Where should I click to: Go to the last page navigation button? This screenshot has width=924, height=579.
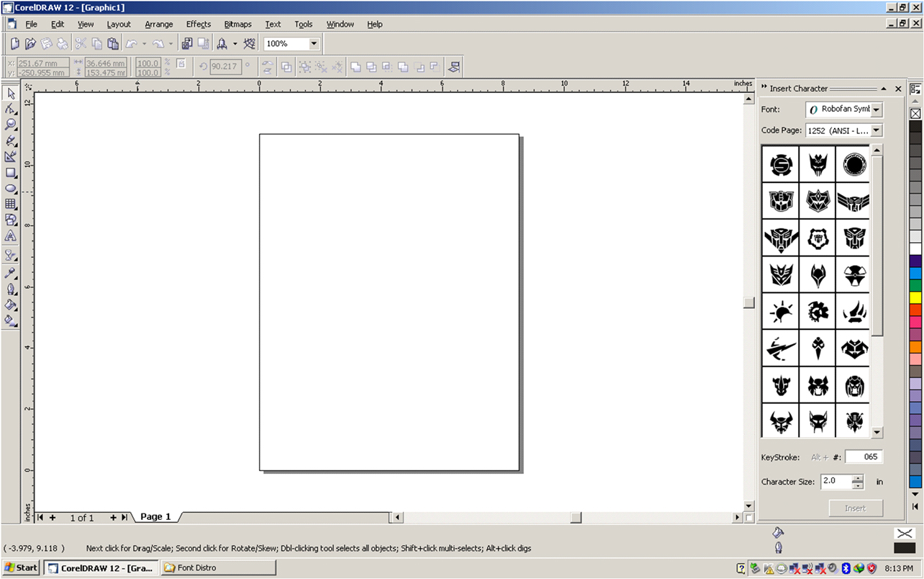coord(124,517)
